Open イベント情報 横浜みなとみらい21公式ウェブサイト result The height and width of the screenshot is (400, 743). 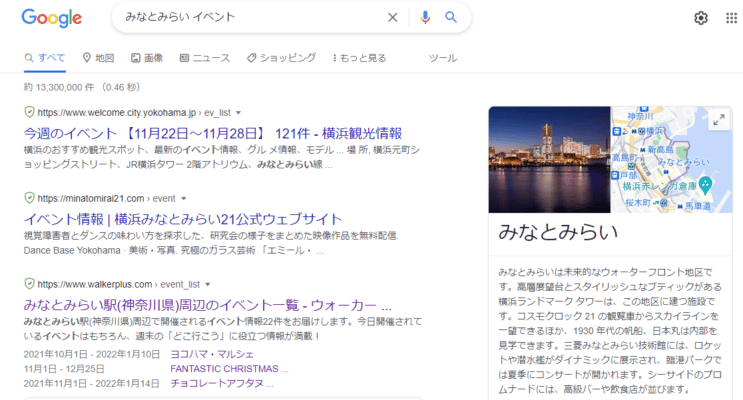tap(183, 219)
